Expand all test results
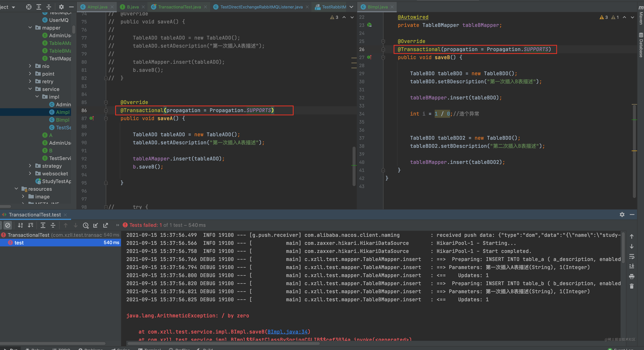 [43, 225]
